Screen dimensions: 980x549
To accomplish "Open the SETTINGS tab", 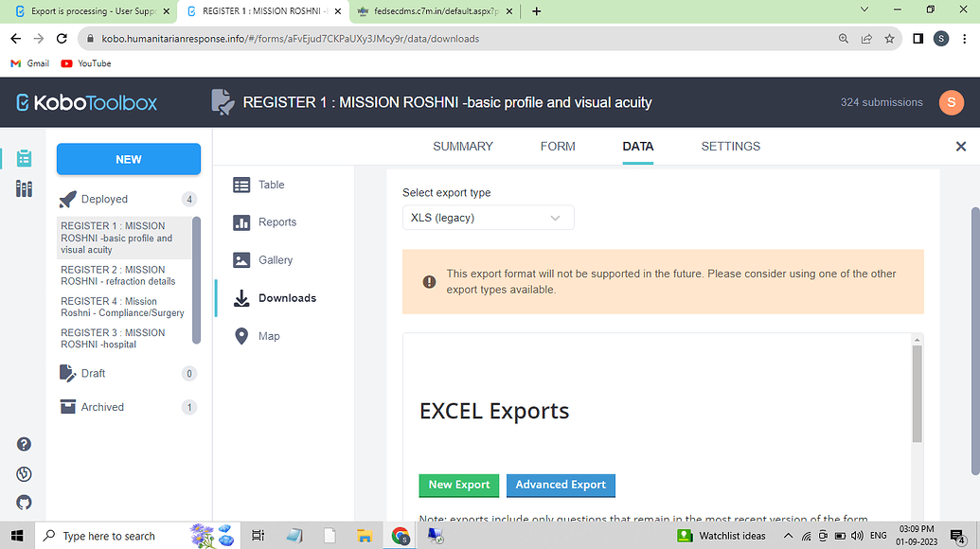I will click(730, 147).
